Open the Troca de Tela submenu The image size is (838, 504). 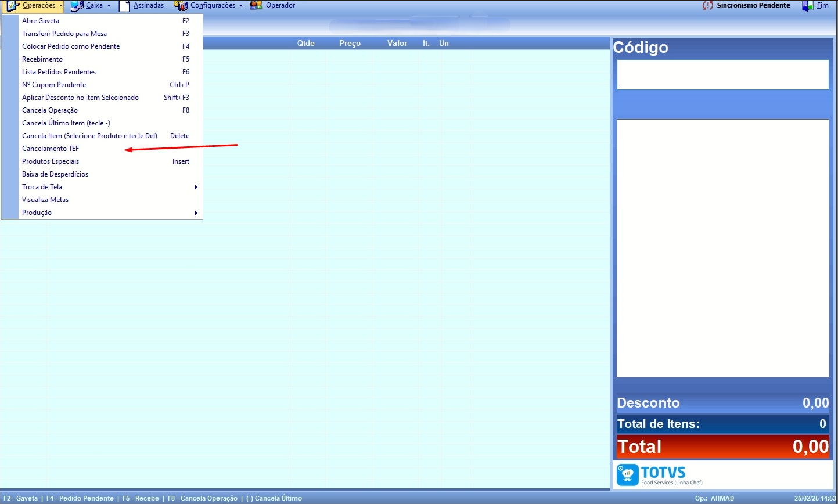pyautogui.click(x=102, y=187)
